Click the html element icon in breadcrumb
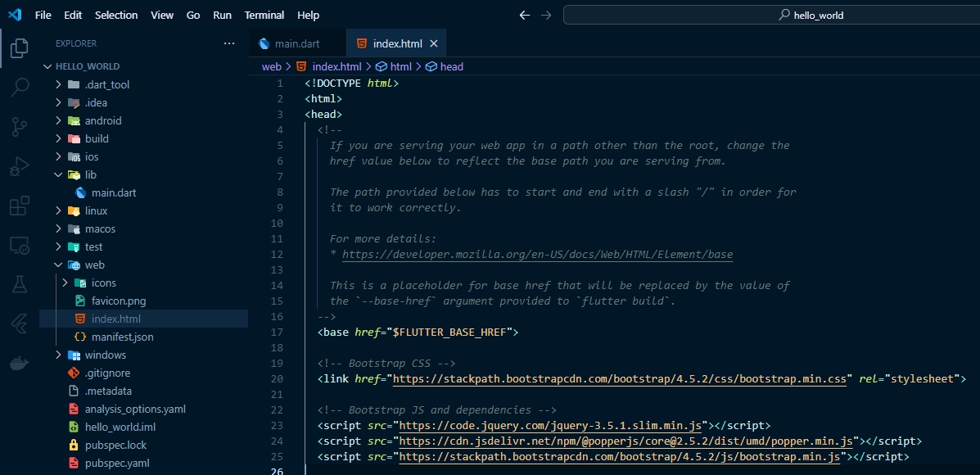Image resolution: width=980 pixels, height=475 pixels. tap(382, 66)
